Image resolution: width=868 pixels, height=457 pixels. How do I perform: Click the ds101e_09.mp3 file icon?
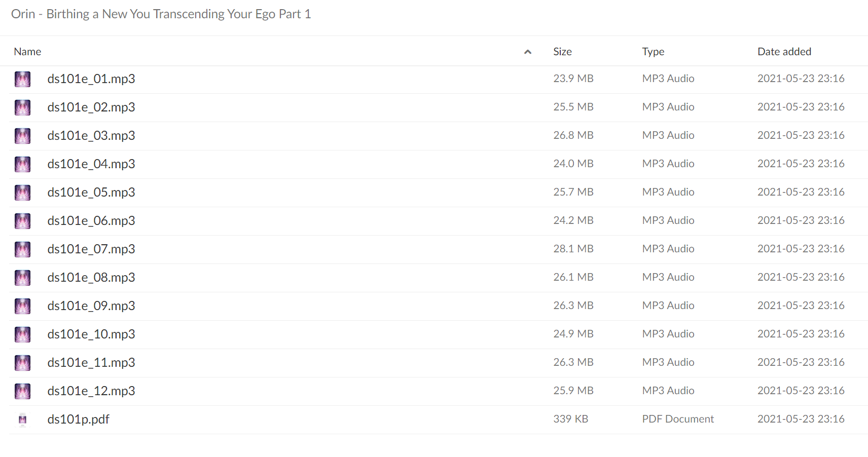(22, 306)
